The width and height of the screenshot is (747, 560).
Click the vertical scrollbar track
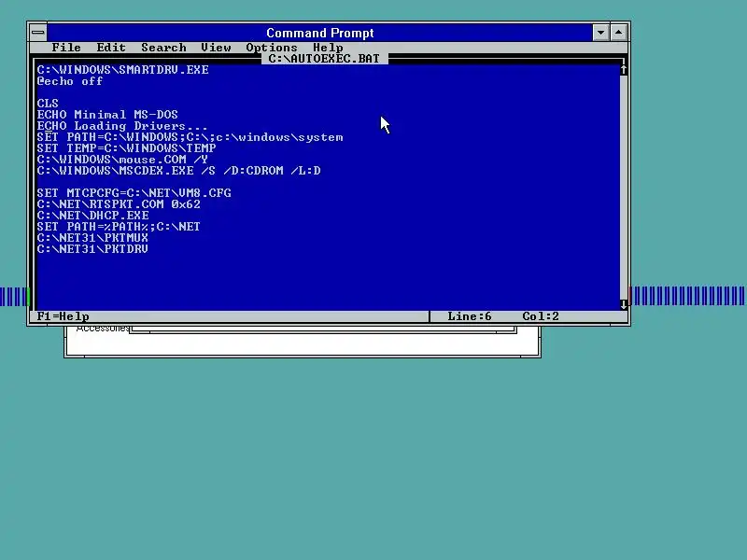tap(624, 188)
